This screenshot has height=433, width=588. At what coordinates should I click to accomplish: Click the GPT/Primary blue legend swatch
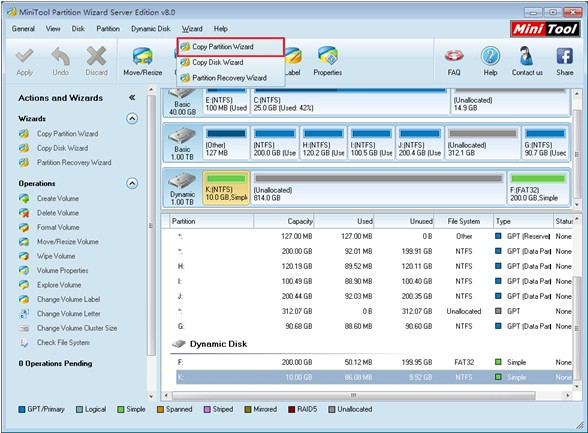pos(22,409)
